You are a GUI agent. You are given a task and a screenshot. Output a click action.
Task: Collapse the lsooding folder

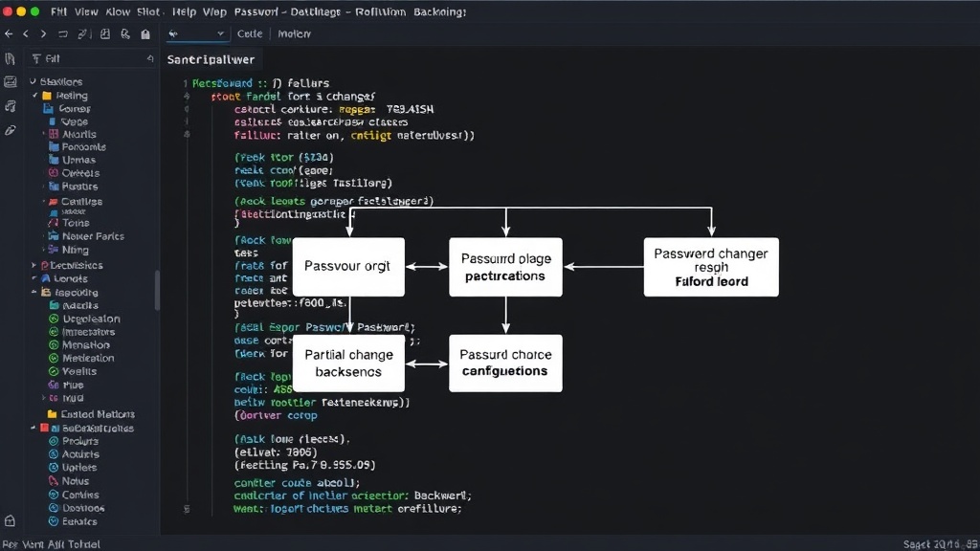click(33, 292)
